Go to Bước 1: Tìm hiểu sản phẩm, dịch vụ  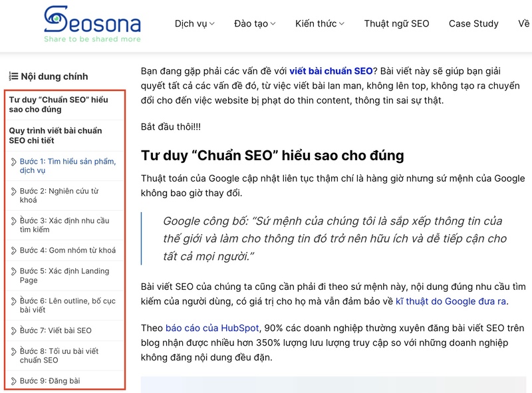[x=68, y=166]
